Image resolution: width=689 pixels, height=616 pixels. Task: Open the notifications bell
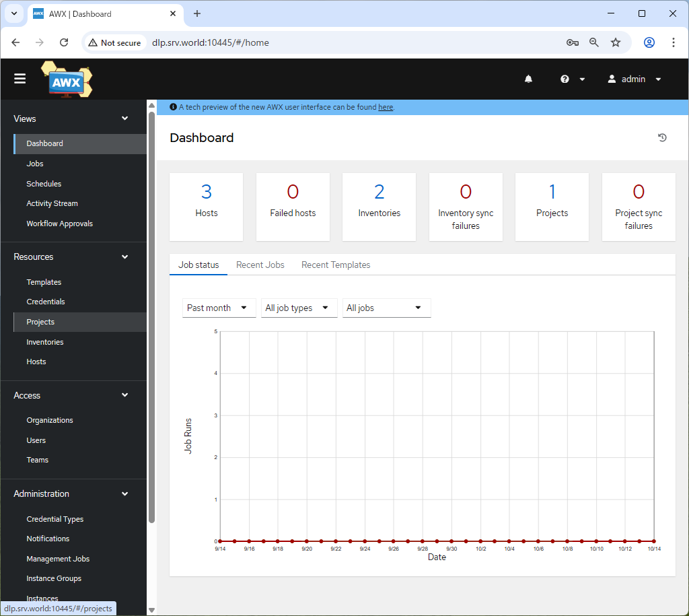528,79
